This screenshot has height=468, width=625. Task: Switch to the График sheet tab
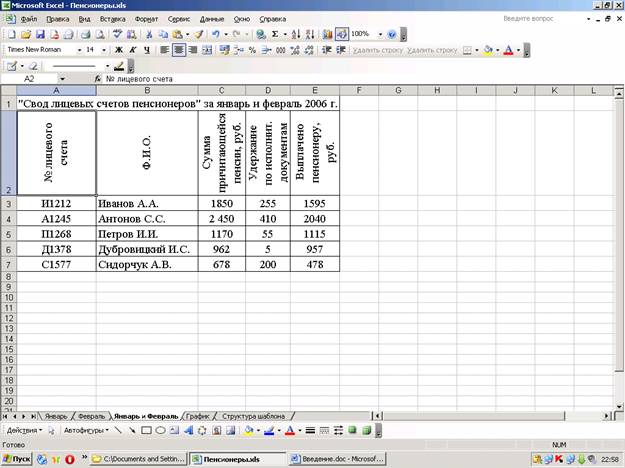click(x=197, y=414)
